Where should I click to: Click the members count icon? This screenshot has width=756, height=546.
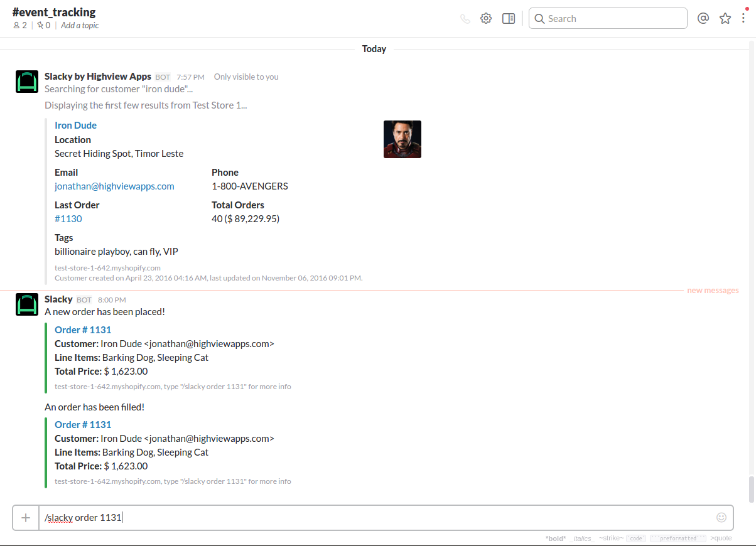tap(19, 26)
